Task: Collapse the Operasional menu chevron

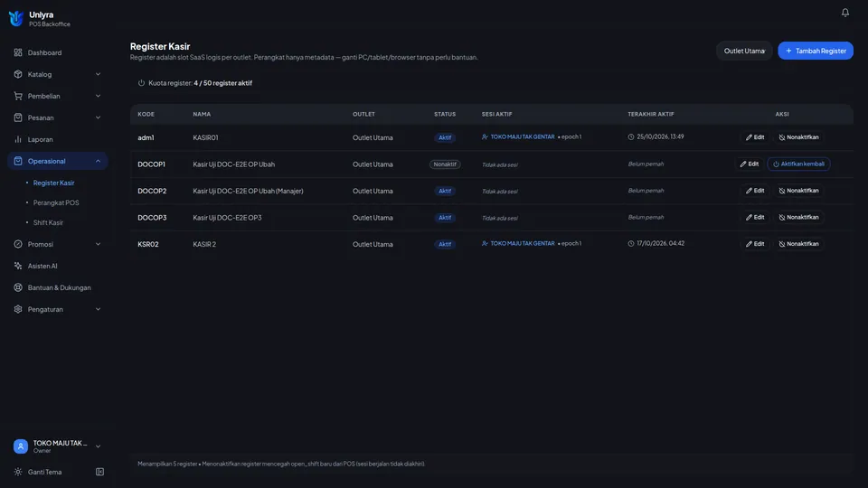Action: (x=98, y=161)
